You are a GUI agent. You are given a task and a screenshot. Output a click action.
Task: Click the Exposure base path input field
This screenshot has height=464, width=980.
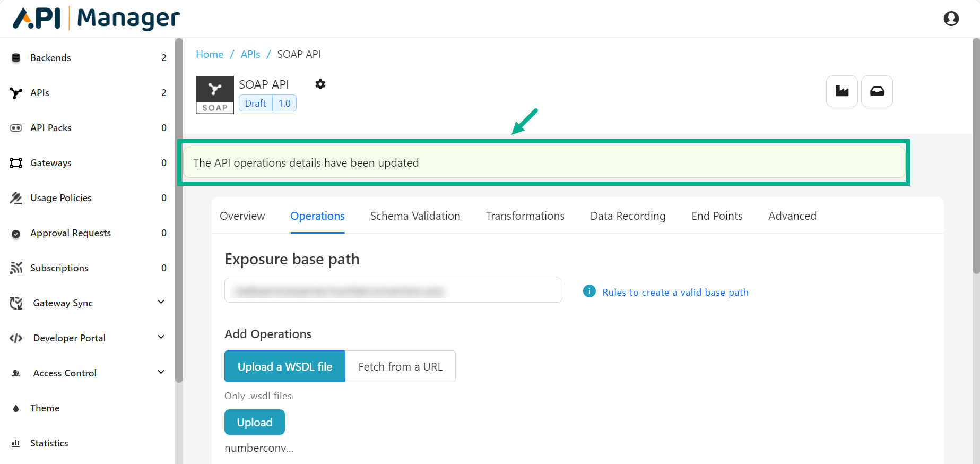coord(393,290)
